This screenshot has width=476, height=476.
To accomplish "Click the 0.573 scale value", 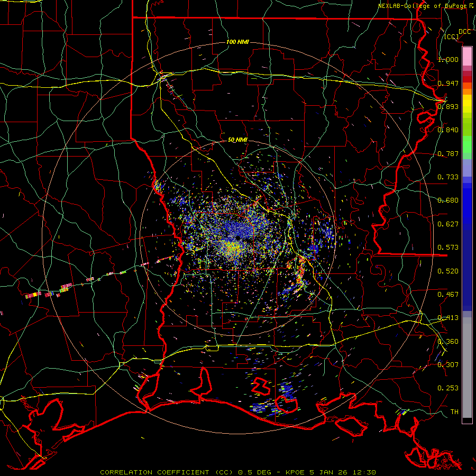I will click(x=448, y=247).
